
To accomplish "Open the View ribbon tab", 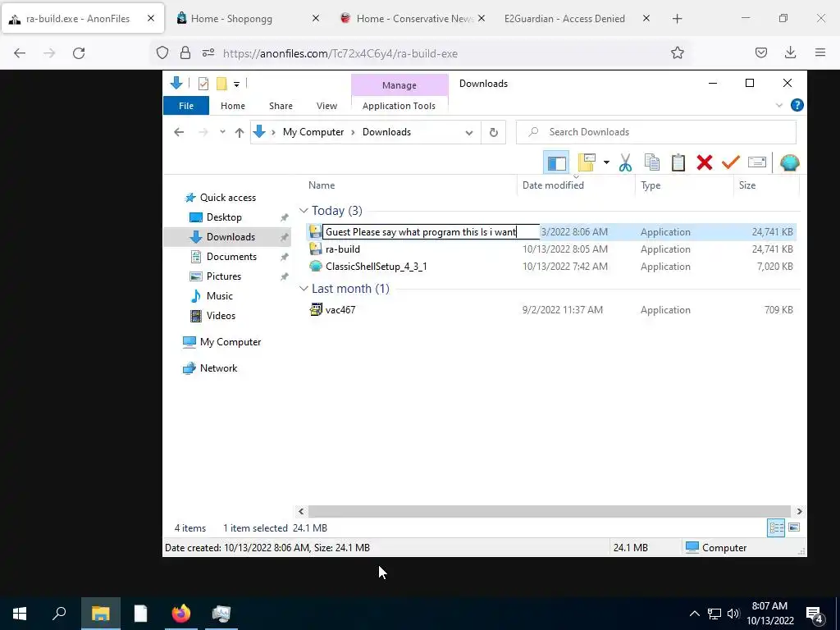I will [326, 106].
